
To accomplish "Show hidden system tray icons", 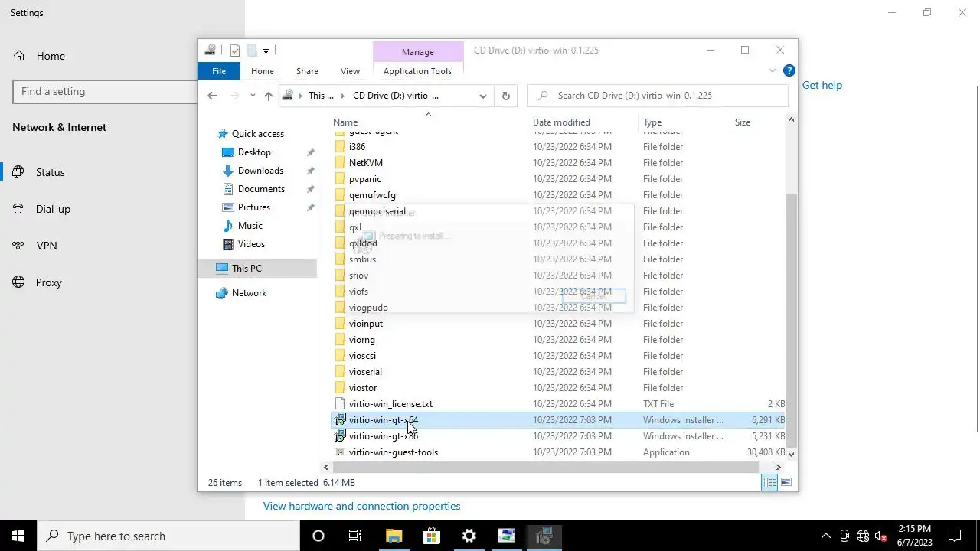I will point(825,536).
